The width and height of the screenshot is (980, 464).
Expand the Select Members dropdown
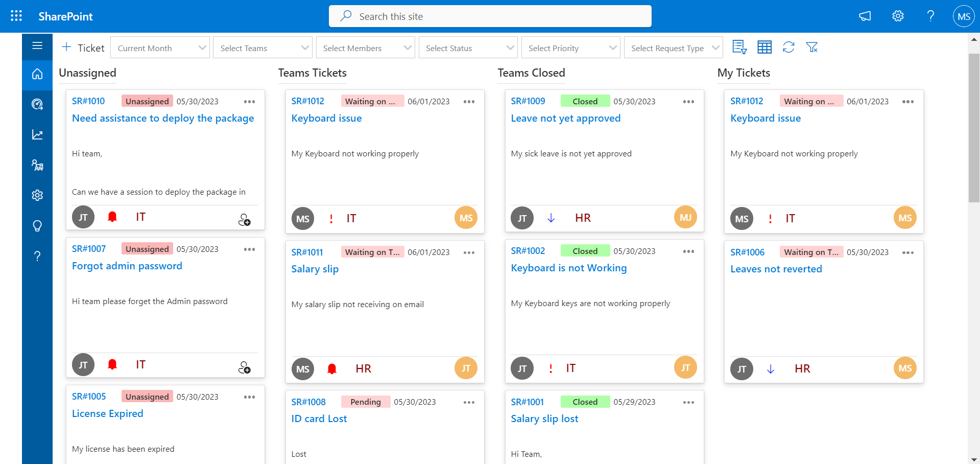(x=366, y=48)
